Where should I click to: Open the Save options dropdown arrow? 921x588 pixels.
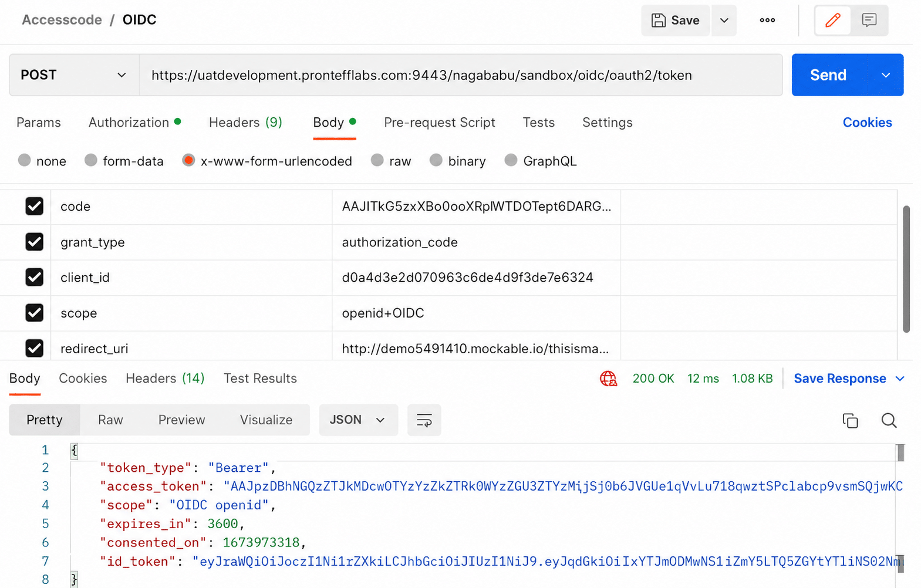(724, 21)
